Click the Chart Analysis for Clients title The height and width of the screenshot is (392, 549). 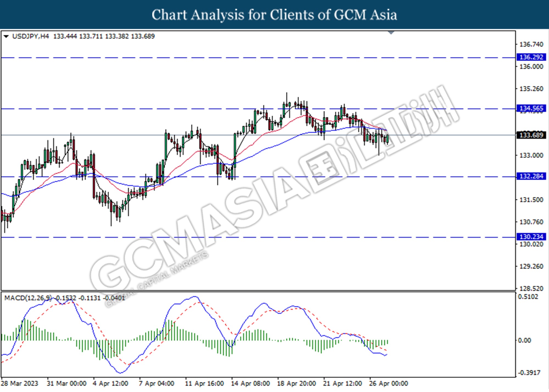274,15
